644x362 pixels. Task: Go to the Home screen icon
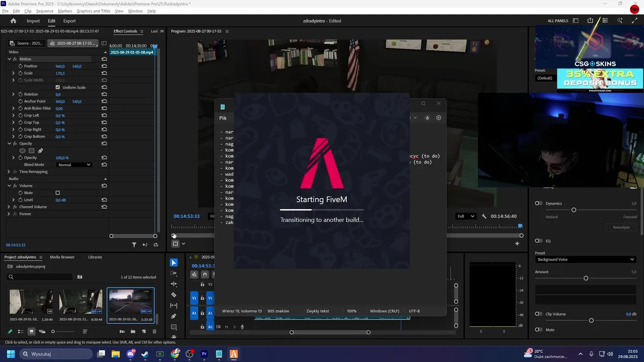(x=14, y=21)
